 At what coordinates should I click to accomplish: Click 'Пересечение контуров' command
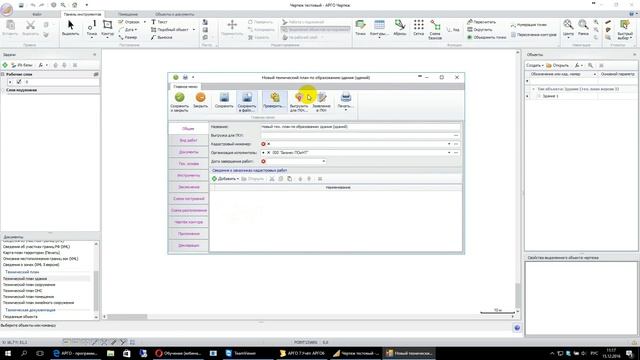(x=533, y=35)
